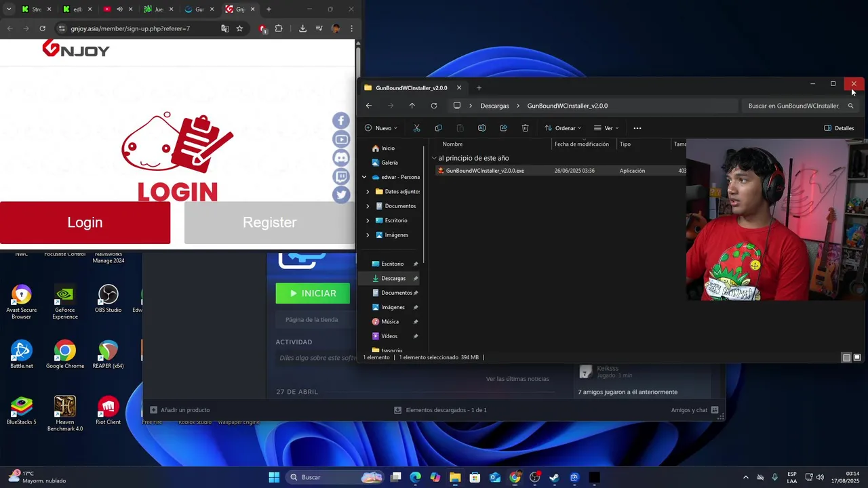
Task: Switch to the 'Jue' Chrome tab
Action: pyautogui.click(x=158, y=9)
